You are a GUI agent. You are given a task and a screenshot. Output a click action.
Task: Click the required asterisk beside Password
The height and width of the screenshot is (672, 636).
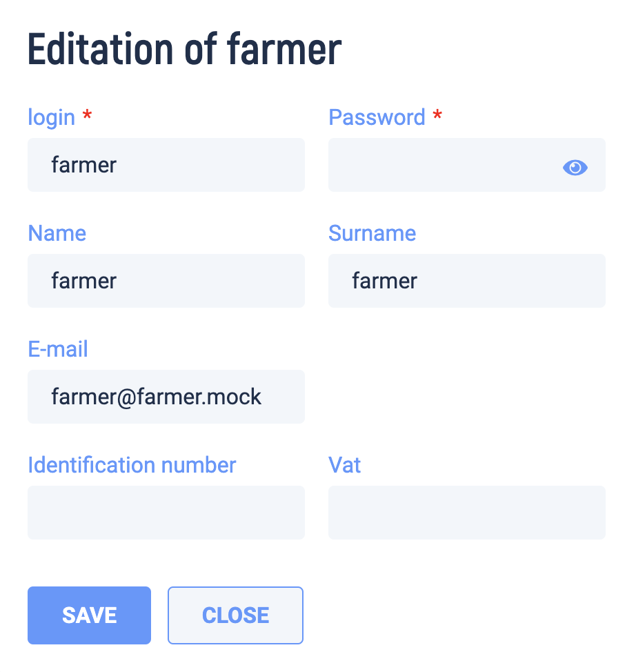437,115
